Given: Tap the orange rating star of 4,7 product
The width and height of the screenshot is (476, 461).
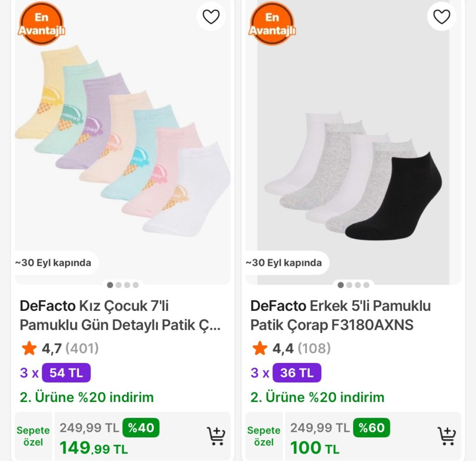Looking at the screenshot, I should click(x=29, y=348).
